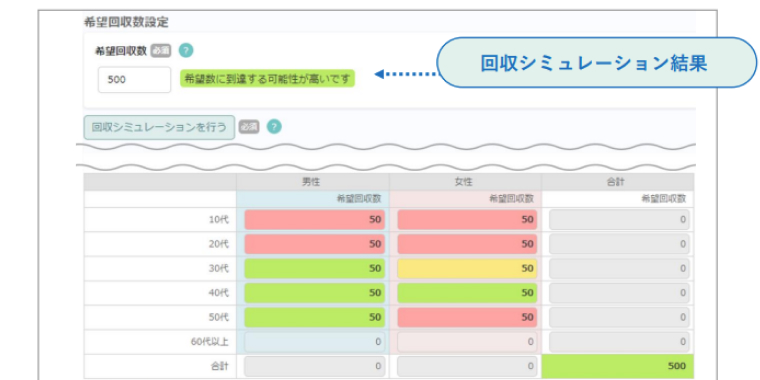Image resolution: width=760 pixels, height=380 pixels.
Task: Select the 女性 60代以上 quota field
Action: (x=467, y=342)
